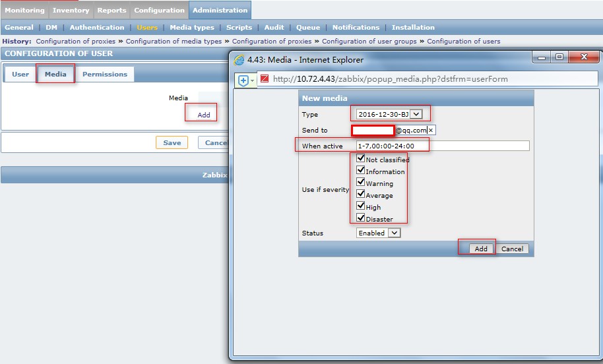Screen dimensions: 603x364
Task: Open the Reports main menu
Action: tap(111, 11)
